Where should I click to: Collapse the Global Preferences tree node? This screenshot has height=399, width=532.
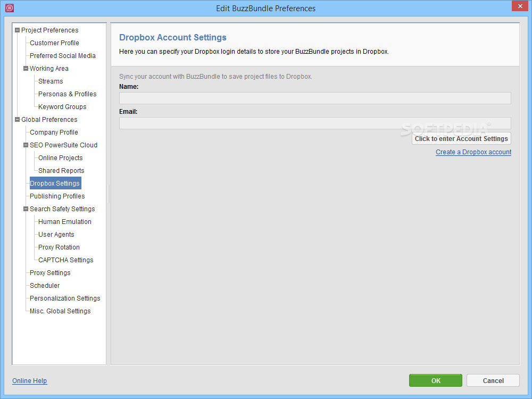[x=18, y=119]
